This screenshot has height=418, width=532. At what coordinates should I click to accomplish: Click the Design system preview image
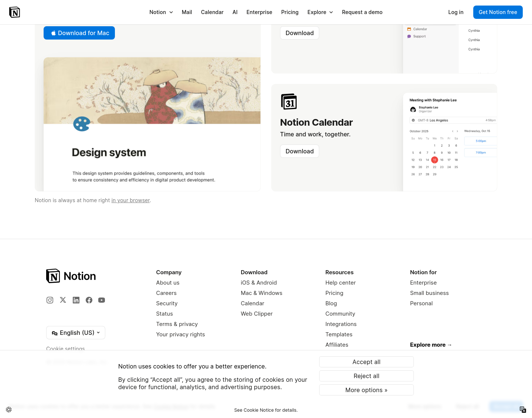[x=152, y=124]
